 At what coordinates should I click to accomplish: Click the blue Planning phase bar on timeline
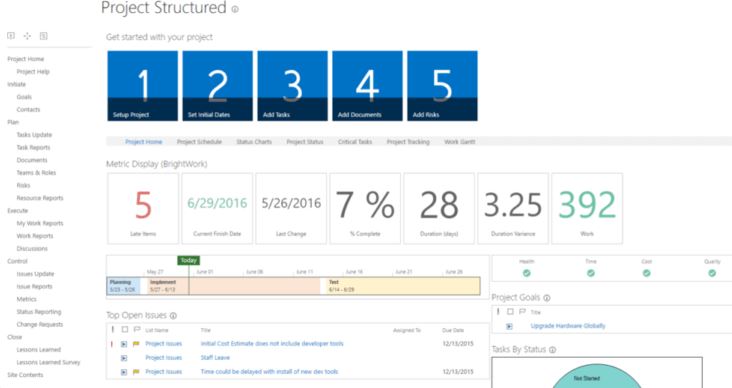124,286
